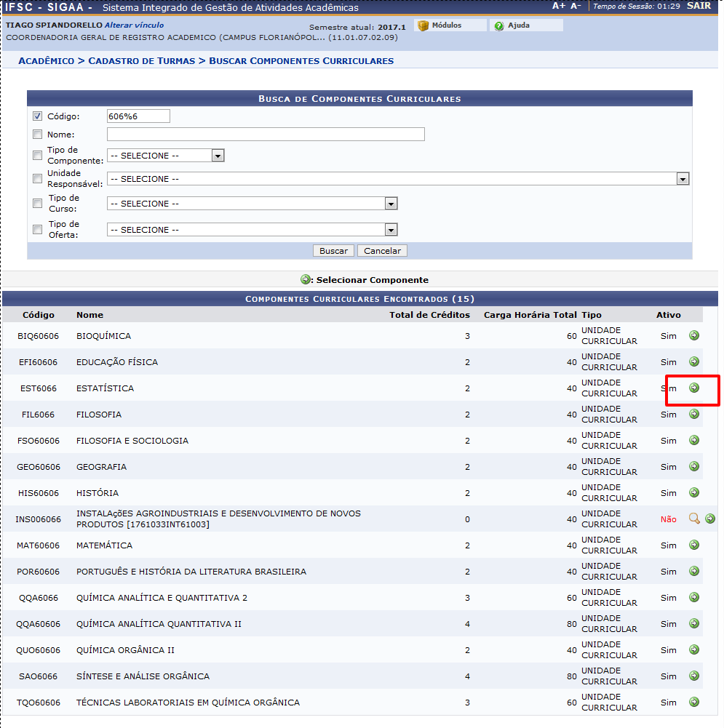724x728 pixels.
Task: Open the Tipo de Componente dropdown
Action: point(165,156)
